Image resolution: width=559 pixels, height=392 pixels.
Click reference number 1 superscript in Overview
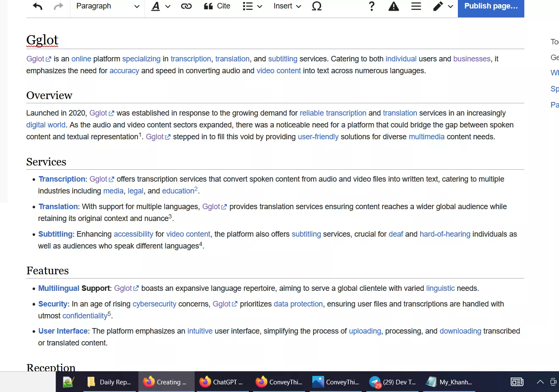click(140, 135)
